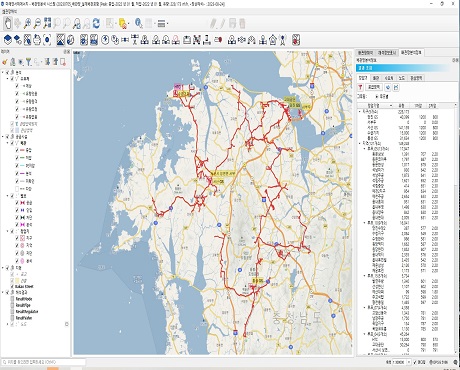The height and width of the screenshot is (370, 460).
Task: Toggle checkbox beside the red line pipe legend
Action: click(17, 150)
